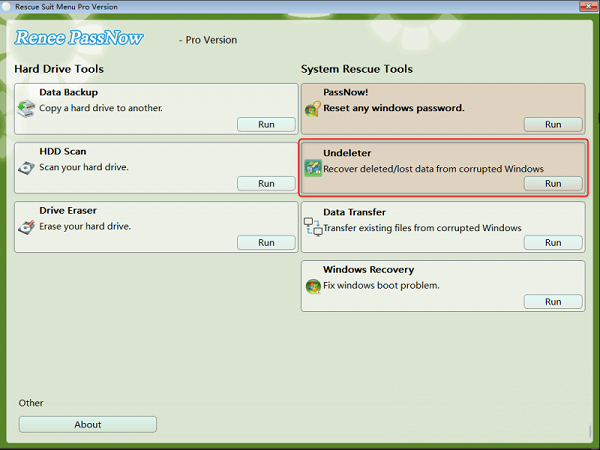Image resolution: width=600 pixels, height=450 pixels.
Task: Click the Drive Eraser icon
Action: 26,227
